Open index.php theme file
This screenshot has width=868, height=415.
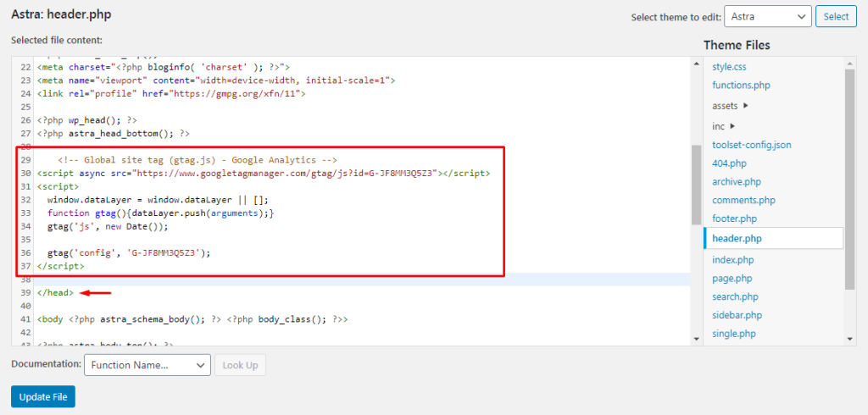732,259
